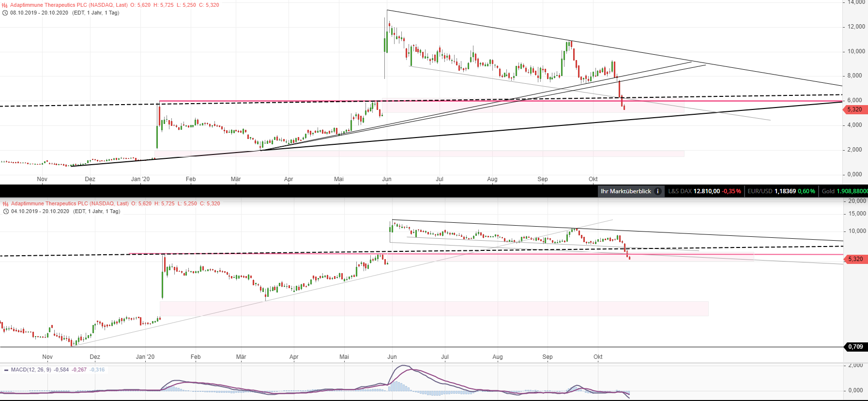Click the high value H: 5,725 in upper chart
The image size is (868, 401).
tap(164, 5)
